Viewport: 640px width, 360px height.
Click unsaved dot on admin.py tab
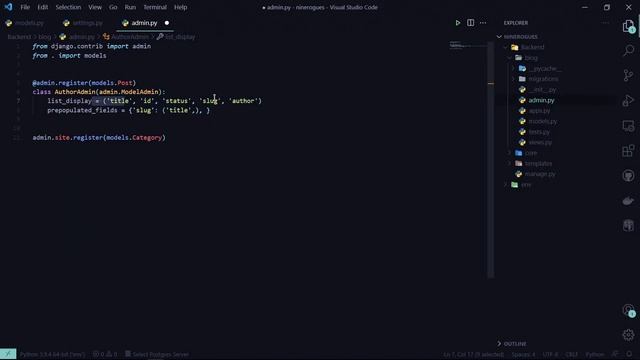[x=167, y=23]
